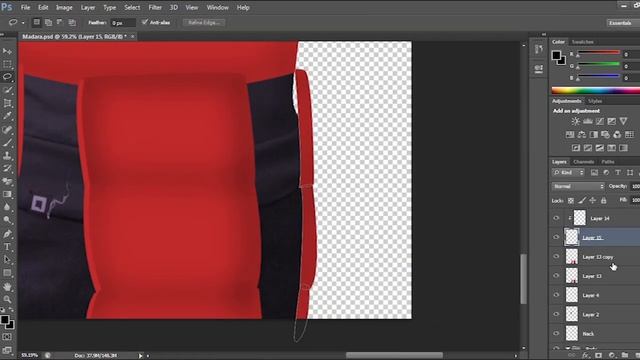
Task: Add Brightness/Contrast adjustment
Action: (x=576, y=121)
